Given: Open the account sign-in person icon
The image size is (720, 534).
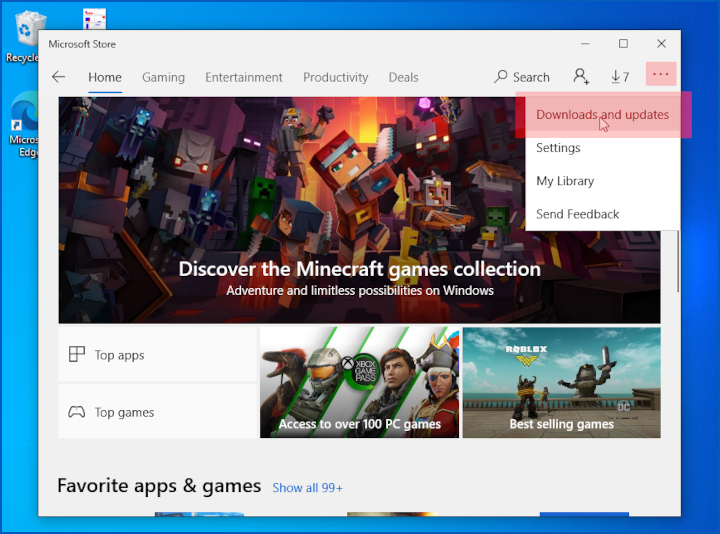Looking at the screenshot, I should 581,77.
